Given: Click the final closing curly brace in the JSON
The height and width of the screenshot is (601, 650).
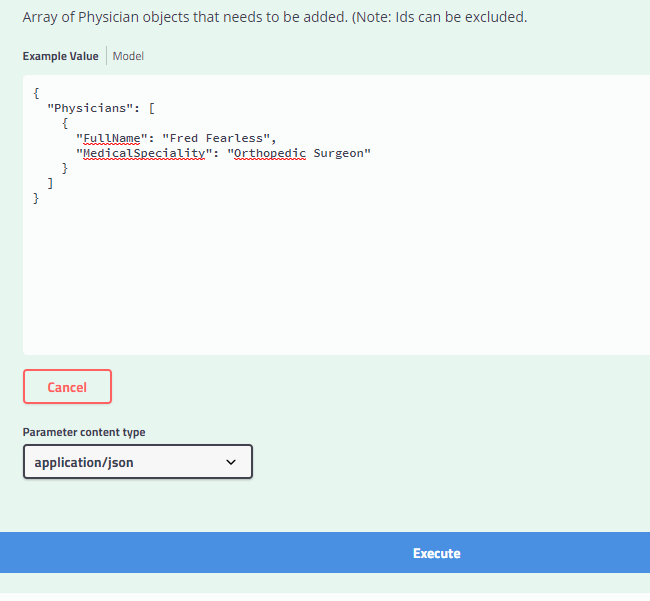Looking at the screenshot, I should 36,199.
